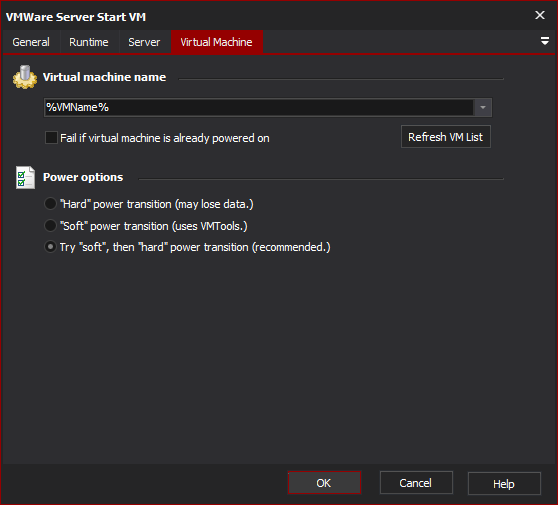Expand the virtual machine name dropdown arrow

pos(483,107)
